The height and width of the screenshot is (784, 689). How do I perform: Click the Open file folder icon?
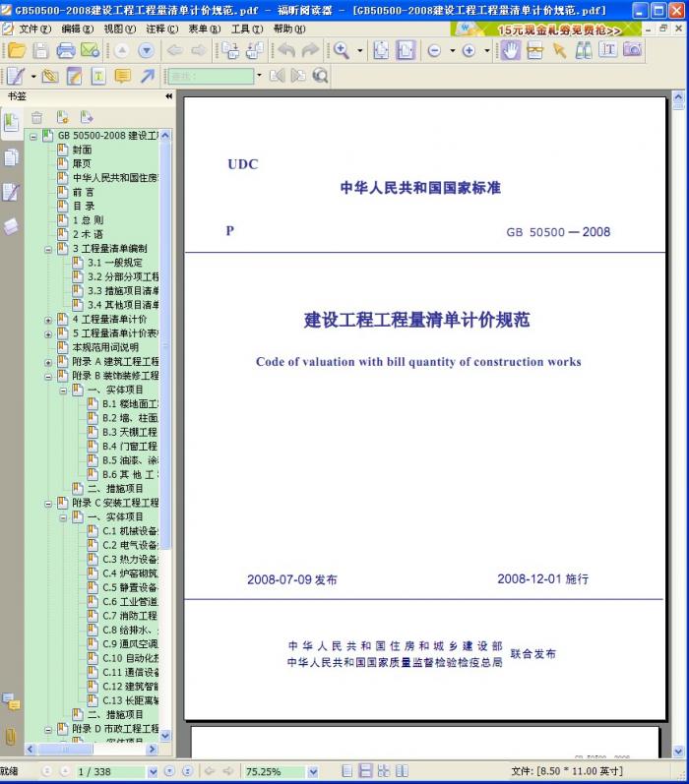tap(16, 51)
